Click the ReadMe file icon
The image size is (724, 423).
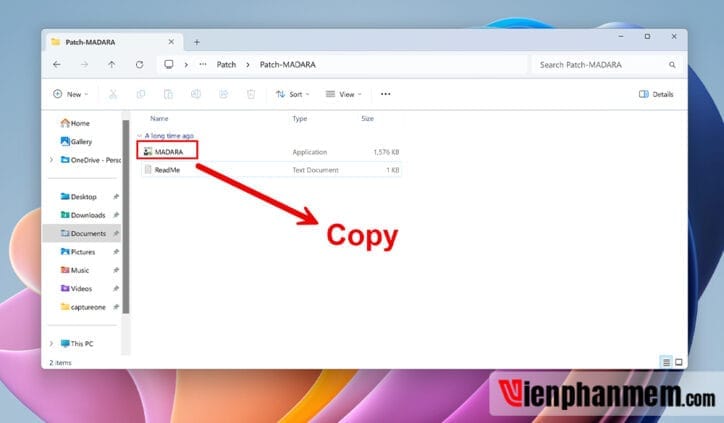tap(148, 170)
